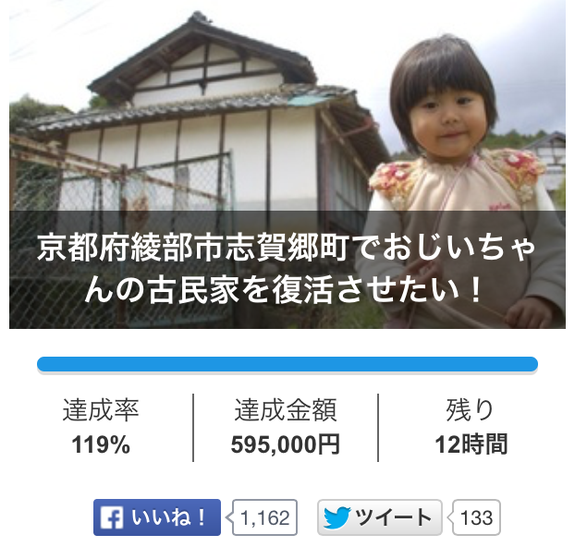The width and height of the screenshot is (575, 547).
Task: Click the blue funding progress bar
Action: coord(287,364)
